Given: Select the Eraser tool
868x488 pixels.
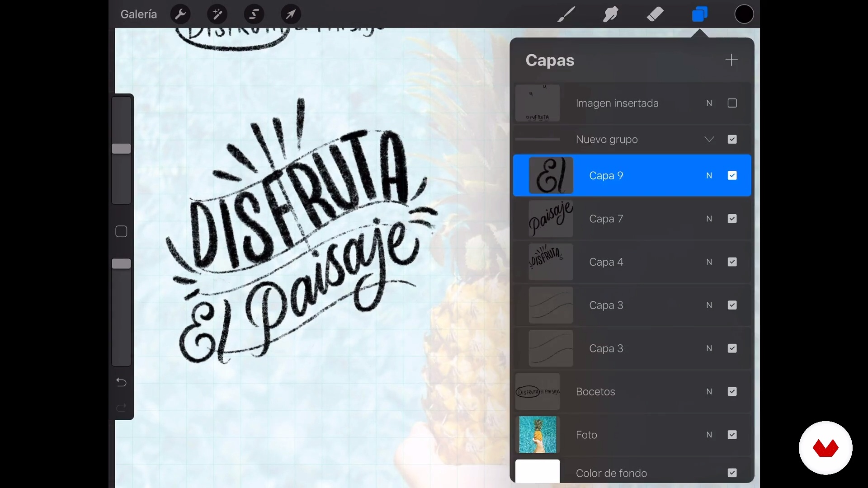Looking at the screenshot, I should click(x=655, y=14).
